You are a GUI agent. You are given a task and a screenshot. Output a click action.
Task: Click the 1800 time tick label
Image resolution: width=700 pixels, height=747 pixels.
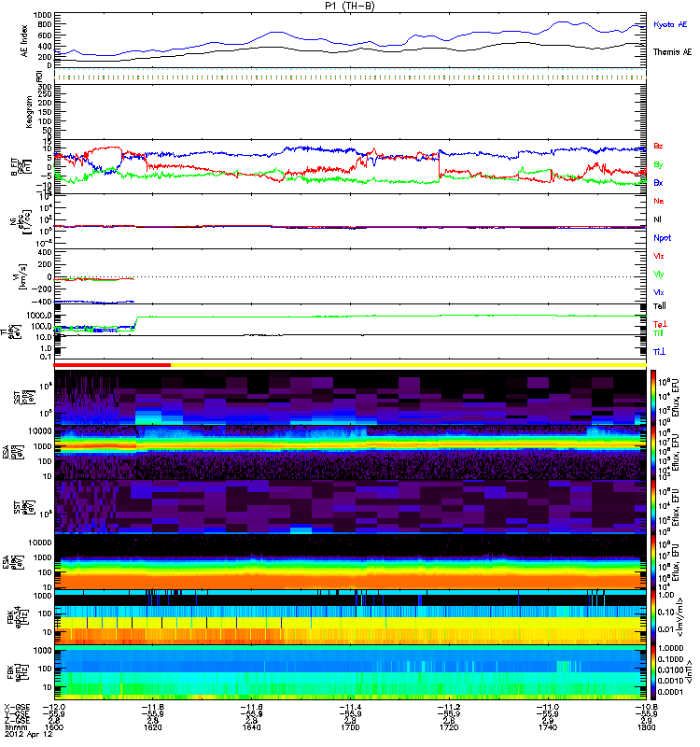pyautogui.click(x=646, y=727)
